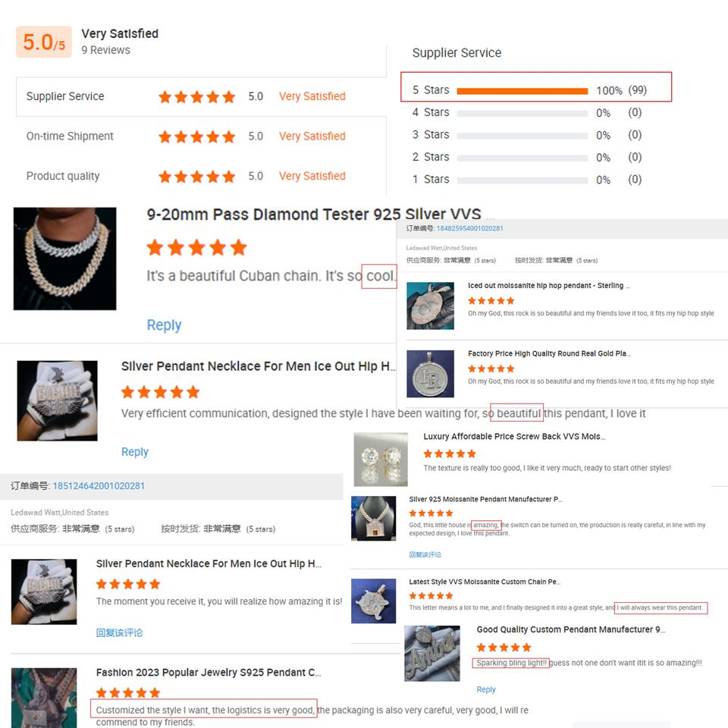Click the moissanite earrings product thumbnail
Image resolution: width=728 pixels, height=728 pixels.
[381, 460]
